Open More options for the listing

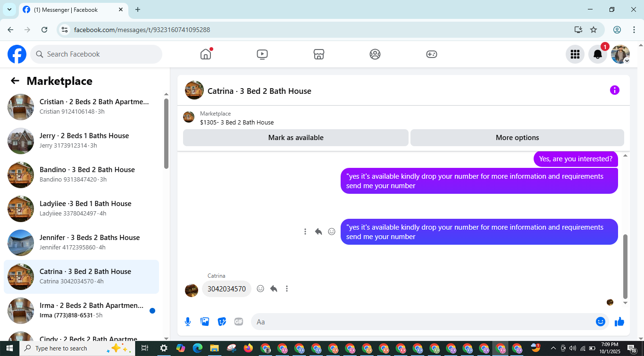[518, 138]
